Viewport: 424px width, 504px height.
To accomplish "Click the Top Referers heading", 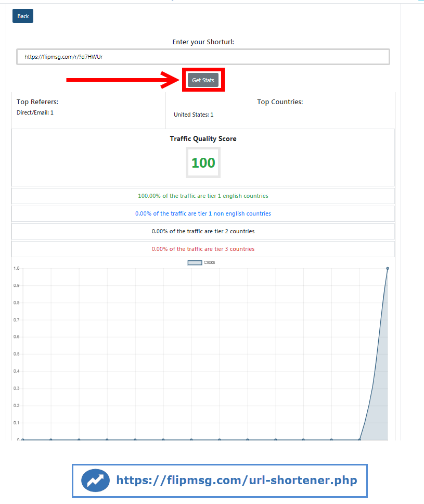I will tap(37, 102).
